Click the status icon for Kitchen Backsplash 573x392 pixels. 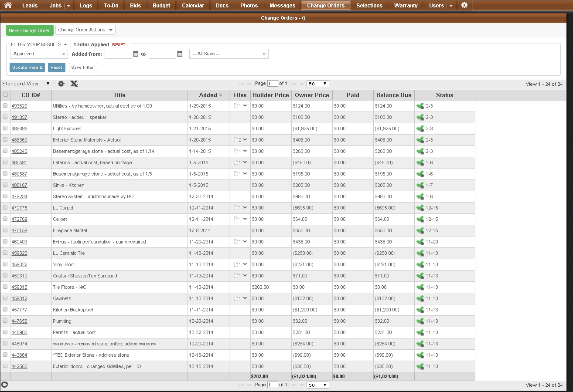[x=420, y=310]
